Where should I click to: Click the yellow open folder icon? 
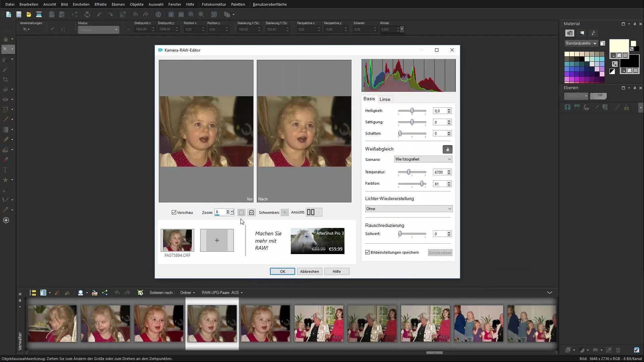29,14
